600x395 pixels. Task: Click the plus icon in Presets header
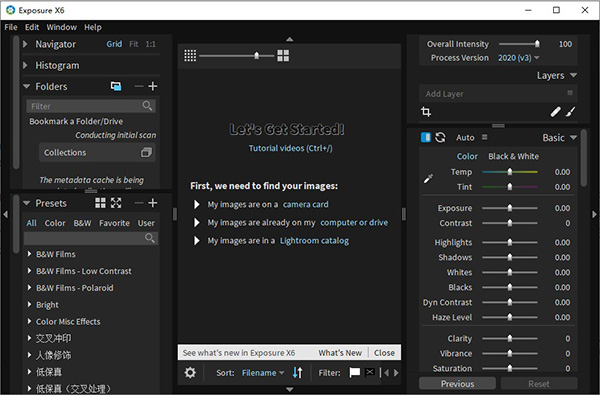tap(153, 203)
